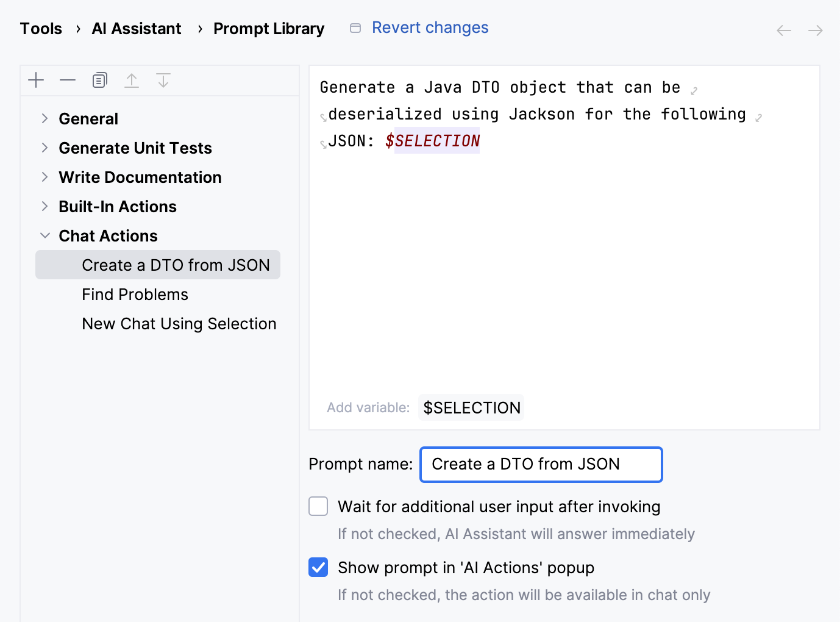Duplicate the prompt via the copy icon
Image resolution: width=840 pixels, height=622 pixels.
tap(99, 80)
